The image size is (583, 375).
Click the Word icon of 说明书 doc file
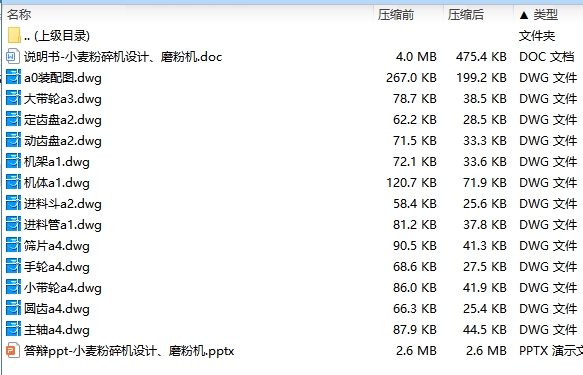tap(13, 56)
